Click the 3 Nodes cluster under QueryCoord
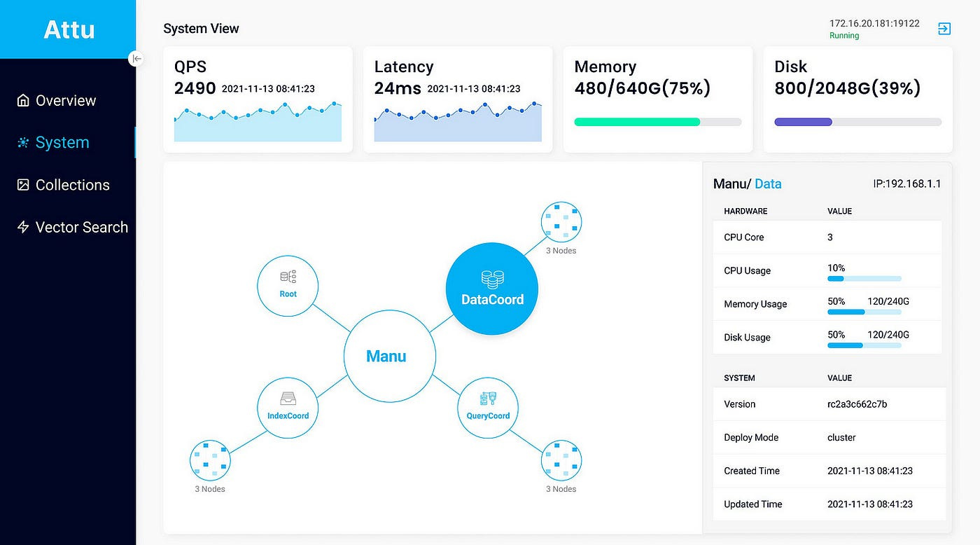Screen dimensions: 980x545 pos(561,460)
